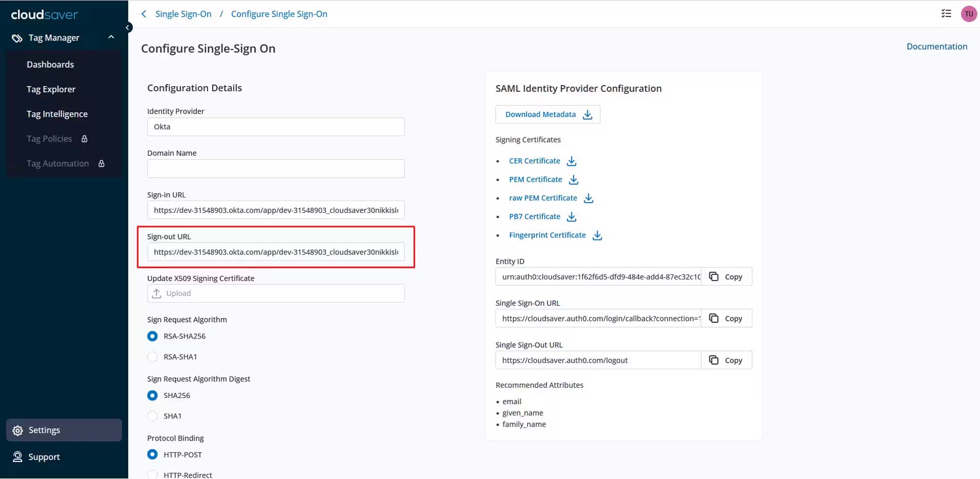Open Settings in the sidebar
The width and height of the screenshot is (980, 479).
tap(44, 430)
